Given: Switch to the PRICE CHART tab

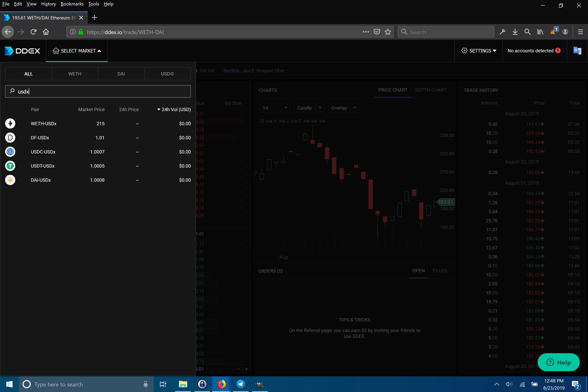Looking at the screenshot, I should coord(393,90).
